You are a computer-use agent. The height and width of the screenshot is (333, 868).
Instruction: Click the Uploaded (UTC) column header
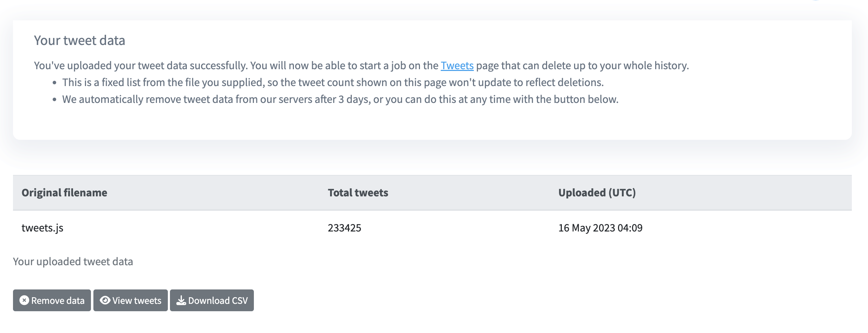[x=597, y=193]
